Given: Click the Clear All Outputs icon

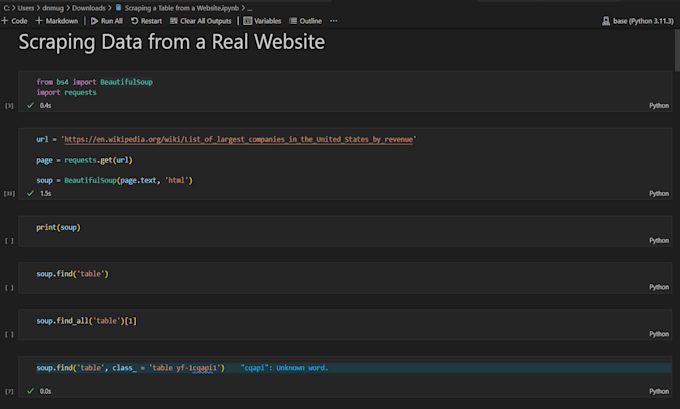Looking at the screenshot, I should pos(173,20).
